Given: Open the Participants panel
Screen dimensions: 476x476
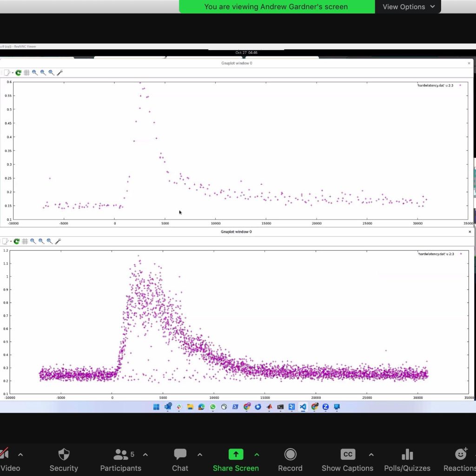Looking at the screenshot, I should (120, 460).
